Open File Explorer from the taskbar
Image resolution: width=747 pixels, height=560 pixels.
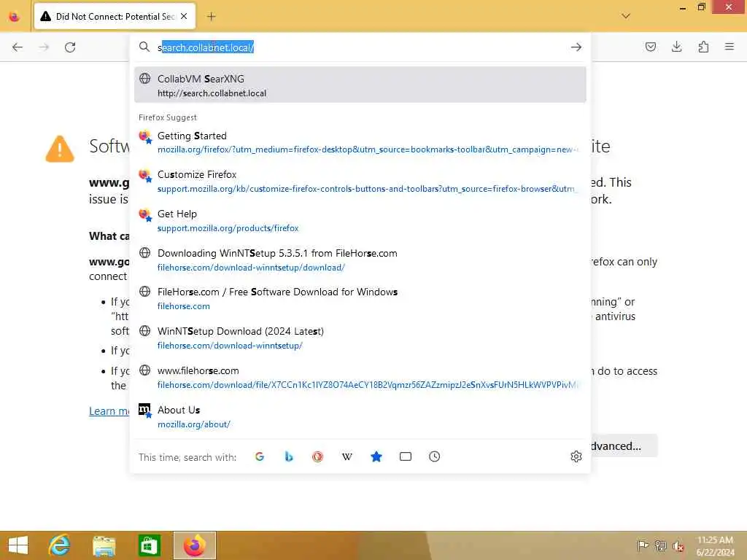tap(104, 545)
